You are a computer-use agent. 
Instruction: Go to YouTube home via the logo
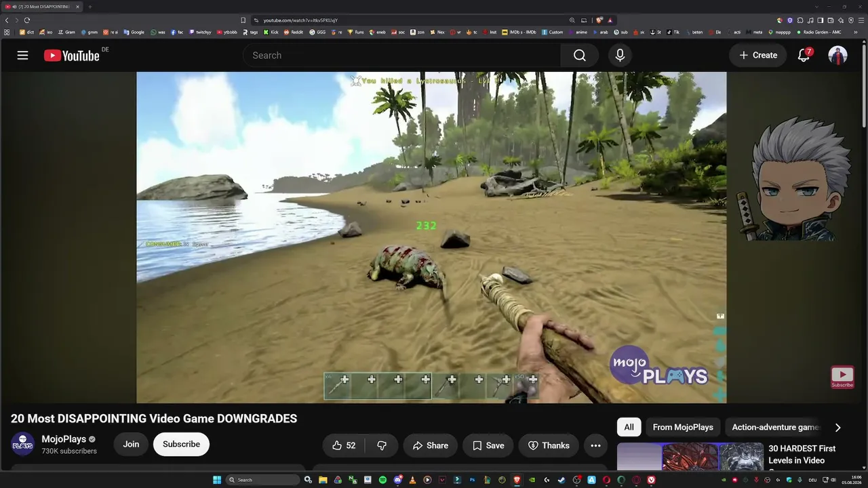pyautogui.click(x=72, y=56)
